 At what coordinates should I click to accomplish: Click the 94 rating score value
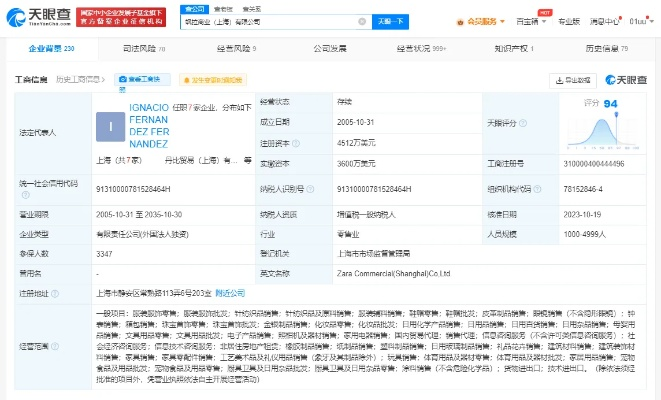click(610, 104)
